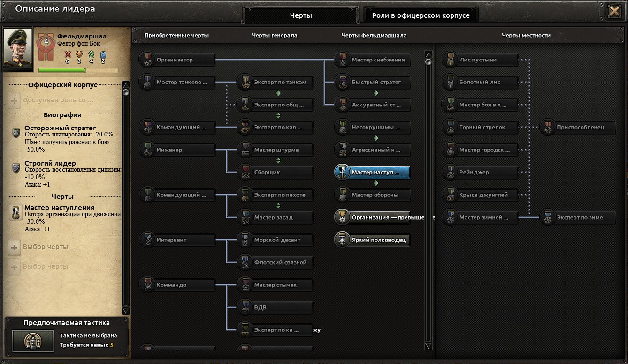
Task: Select the Крыса джунглей terrain trait
Action: (480, 195)
